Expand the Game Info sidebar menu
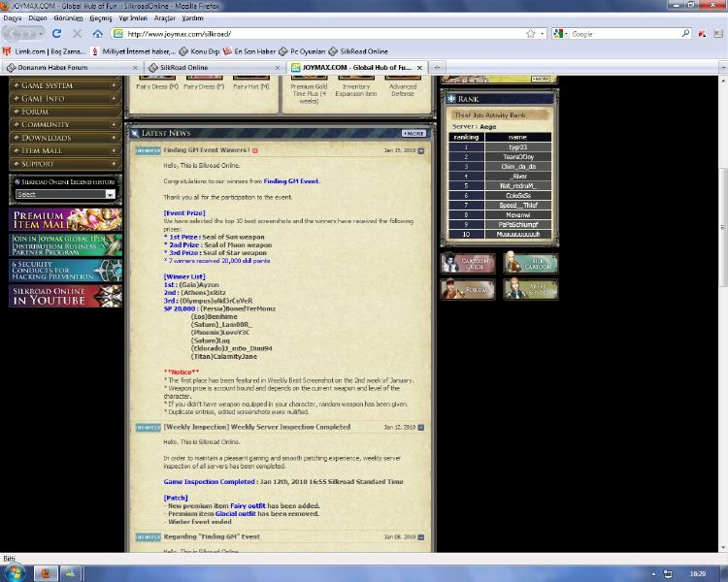Screen dimensions: 728x582 65,98
